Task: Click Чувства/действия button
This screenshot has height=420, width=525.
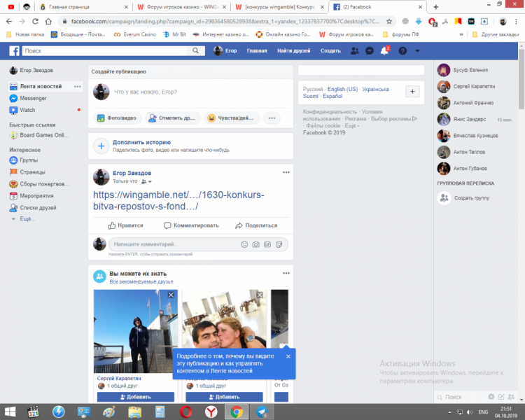Action: tap(232, 118)
